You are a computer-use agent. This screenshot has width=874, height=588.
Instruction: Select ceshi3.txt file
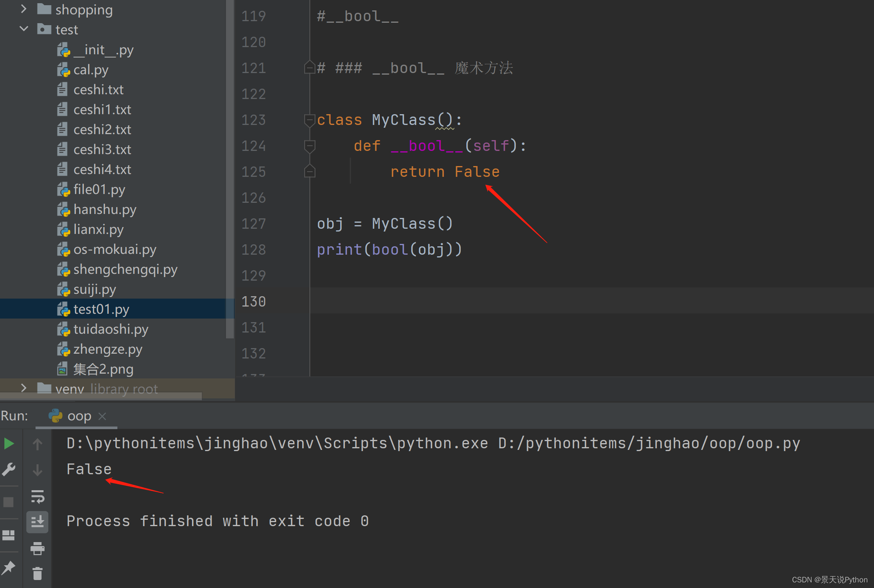click(x=102, y=150)
